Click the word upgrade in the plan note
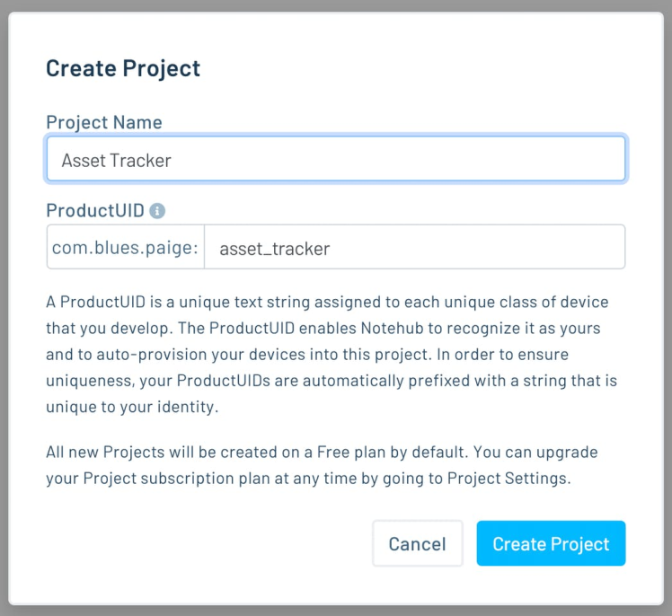This screenshot has height=616, width=672. (x=568, y=452)
